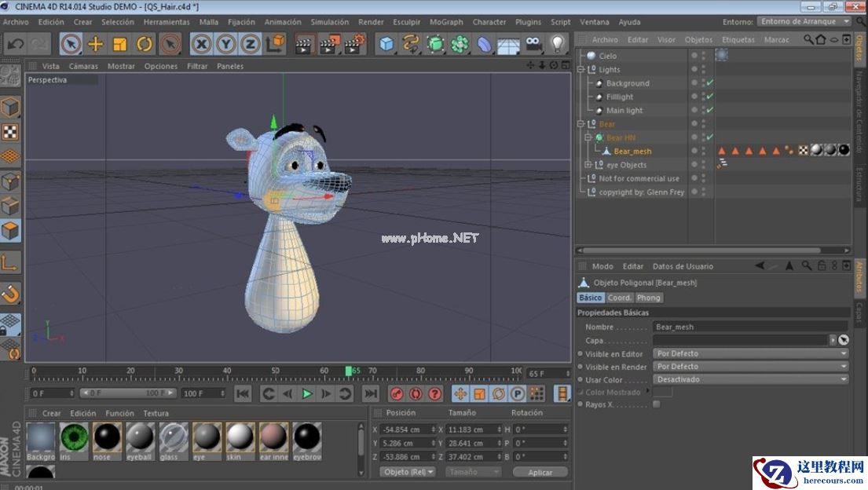The image size is (868, 490).
Task: Toggle the Fillight enable checkmark
Action: point(709,97)
